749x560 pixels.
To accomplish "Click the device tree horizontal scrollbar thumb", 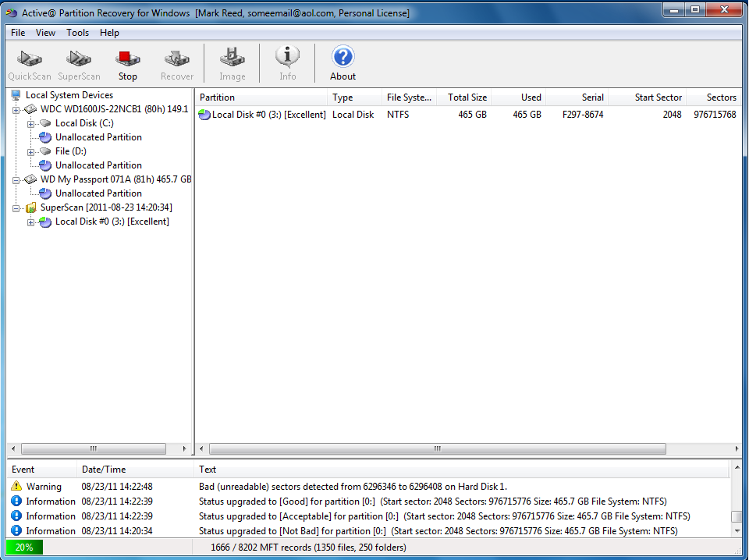I will (94, 448).
